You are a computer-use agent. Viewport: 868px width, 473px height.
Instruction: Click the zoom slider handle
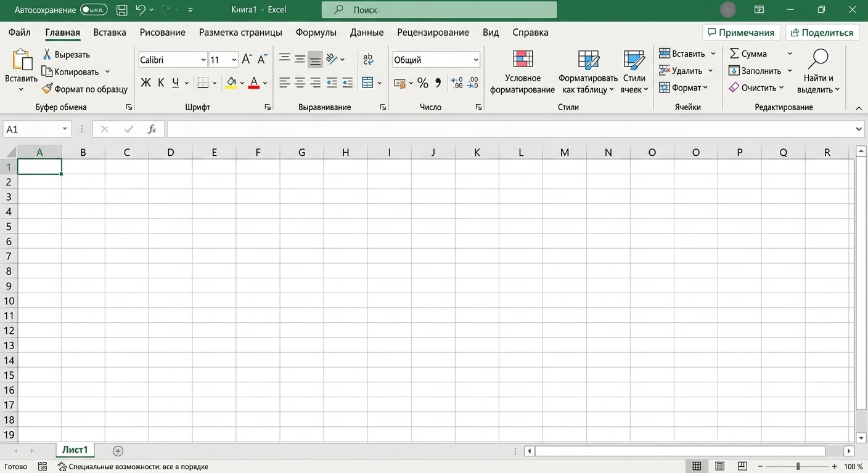798,466
